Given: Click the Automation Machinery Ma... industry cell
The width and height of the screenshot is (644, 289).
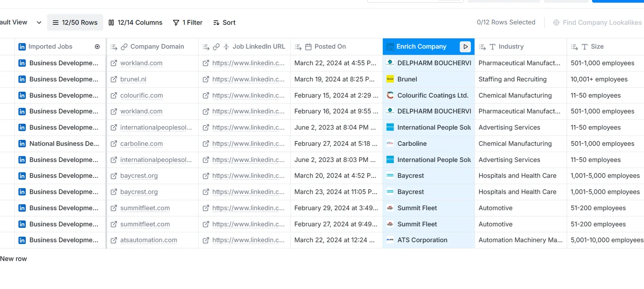Looking at the screenshot, I should (x=521, y=240).
